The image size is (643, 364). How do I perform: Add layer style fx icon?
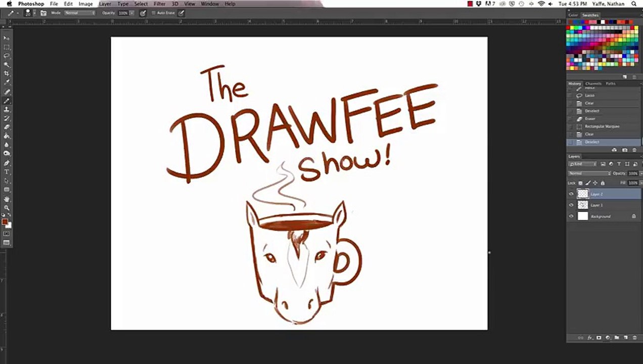click(589, 338)
